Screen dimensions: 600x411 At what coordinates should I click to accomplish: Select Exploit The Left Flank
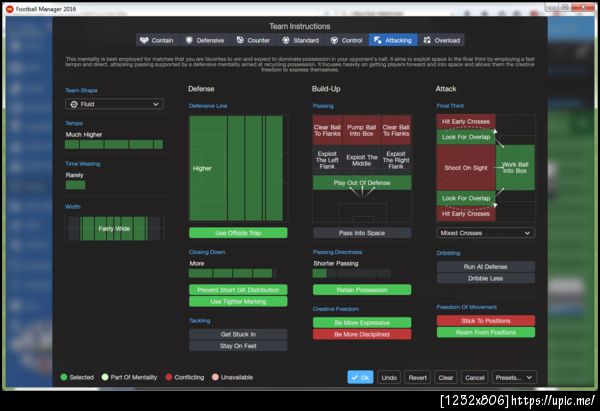click(327, 160)
